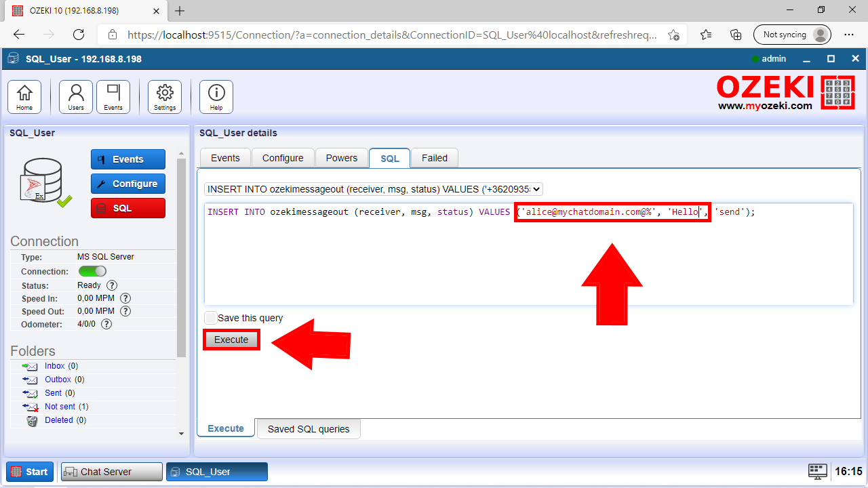Expand the SQL query template dropdown
This screenshot has height=488, width=868.
pos(374,189)
